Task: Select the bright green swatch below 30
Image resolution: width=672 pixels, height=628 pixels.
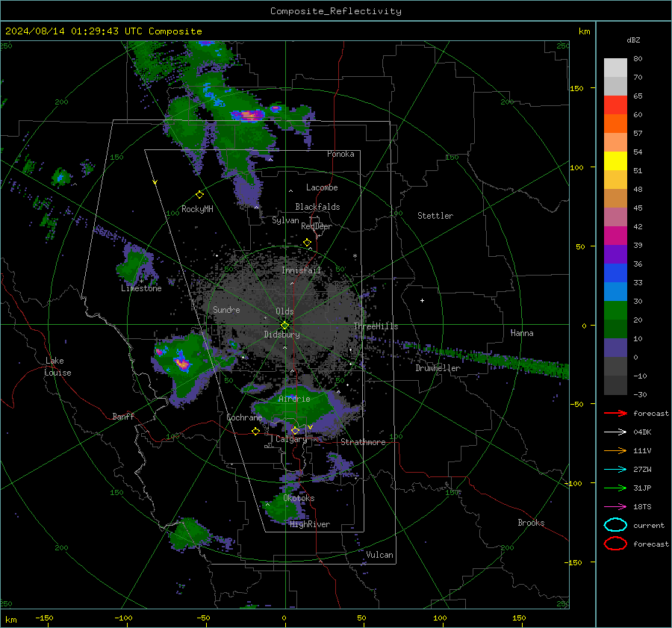Action: (x=615, y=311)
